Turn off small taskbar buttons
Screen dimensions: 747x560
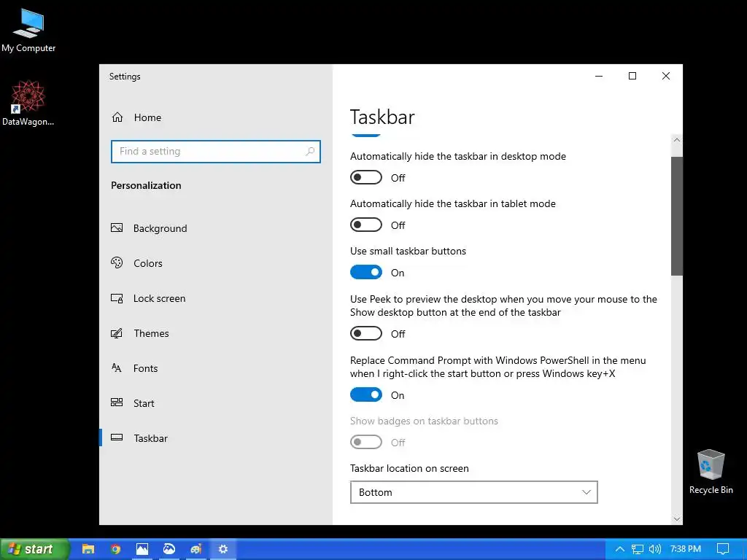click(366, 273)
